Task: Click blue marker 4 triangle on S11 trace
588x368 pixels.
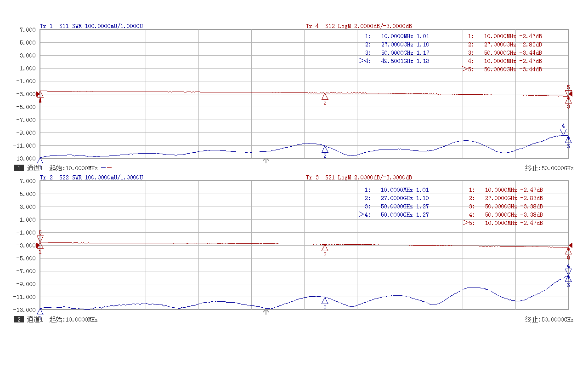Action: click(563, 132)
